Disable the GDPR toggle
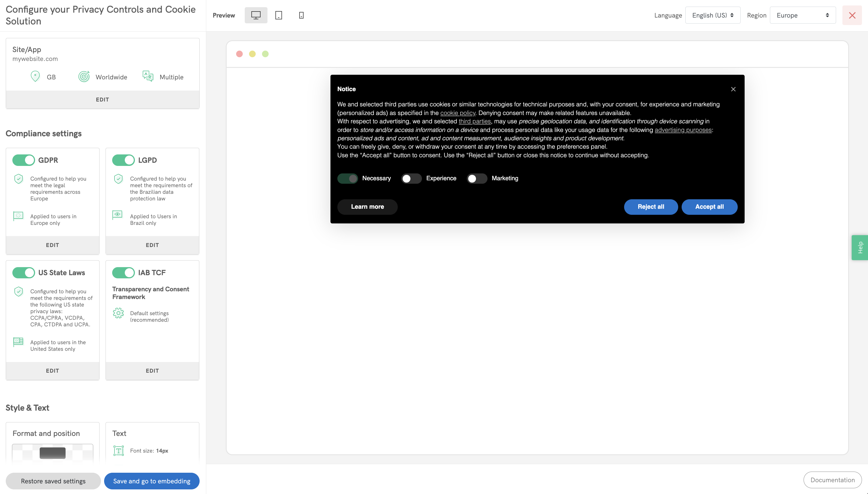 click(x=24, y=160)
